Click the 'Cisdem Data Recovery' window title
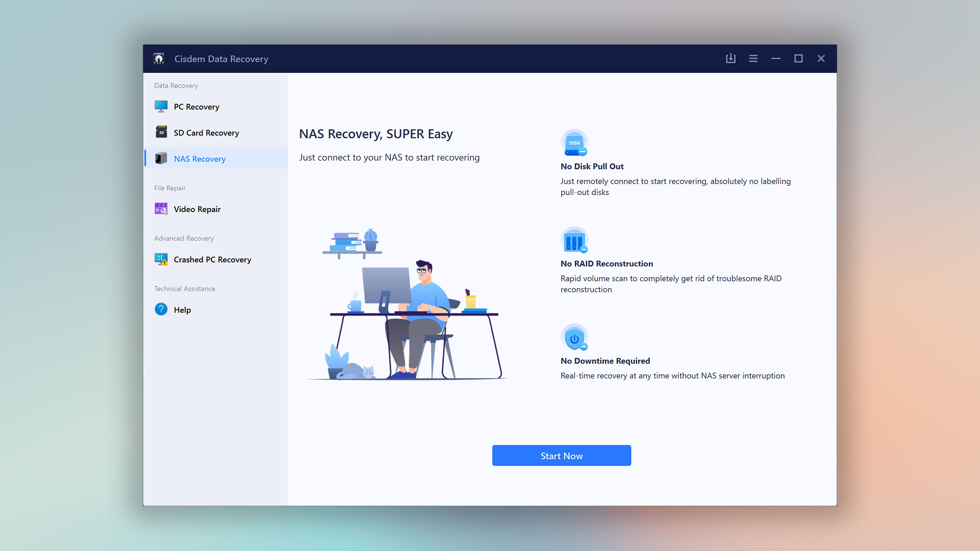The width and height of the screenshot is (980, 551). pos(221,59)
